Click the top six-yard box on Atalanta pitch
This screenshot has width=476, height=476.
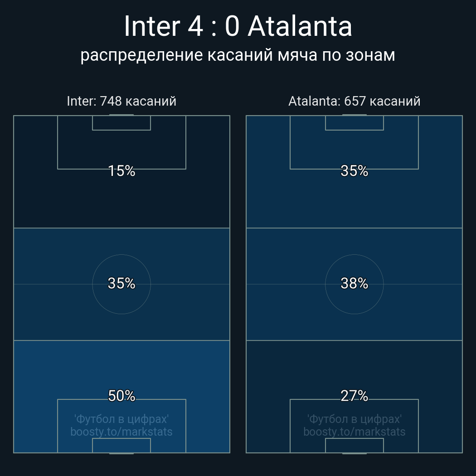(x=354, y=123)
